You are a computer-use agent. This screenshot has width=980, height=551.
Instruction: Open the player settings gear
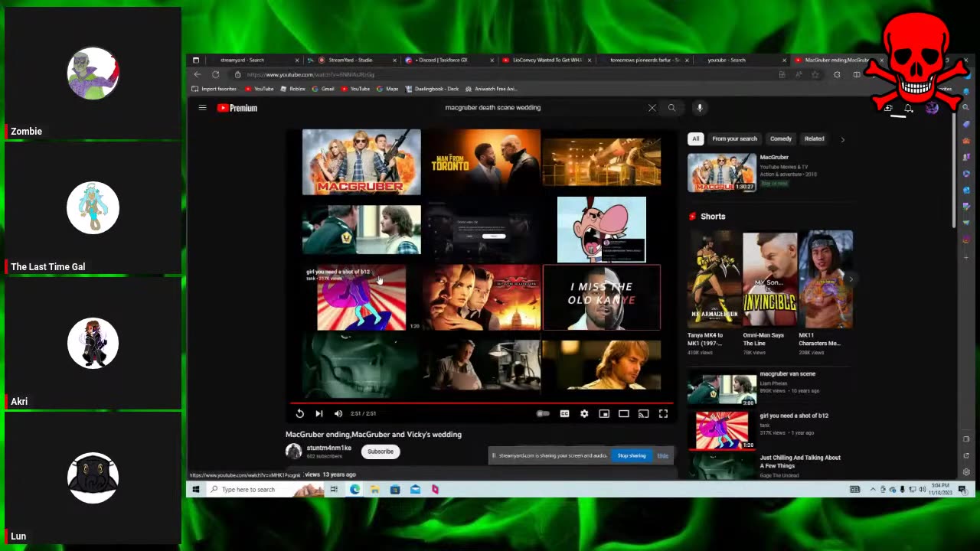tap(584, 413)
